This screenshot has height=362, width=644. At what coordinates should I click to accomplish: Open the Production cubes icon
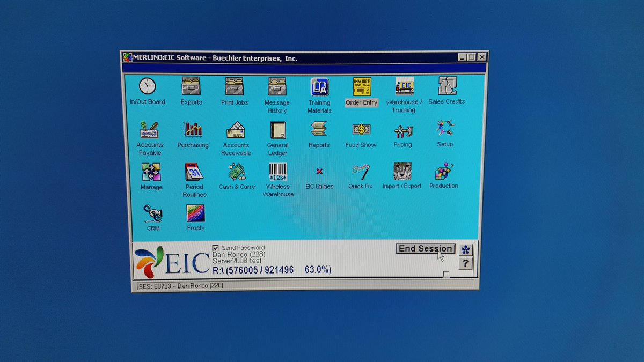444,171
